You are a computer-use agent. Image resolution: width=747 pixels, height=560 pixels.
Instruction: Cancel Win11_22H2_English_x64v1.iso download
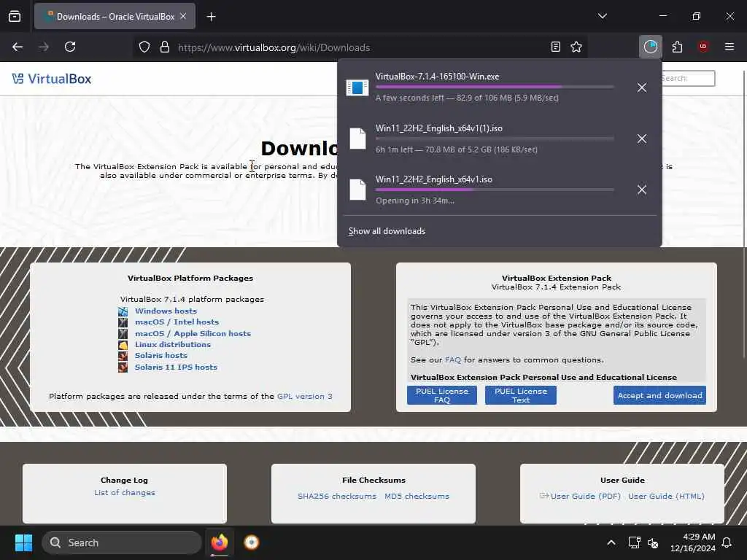point(642,190)
